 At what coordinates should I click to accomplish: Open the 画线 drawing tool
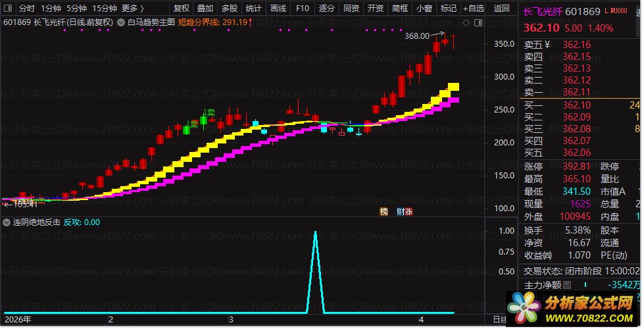coord(278,8)
